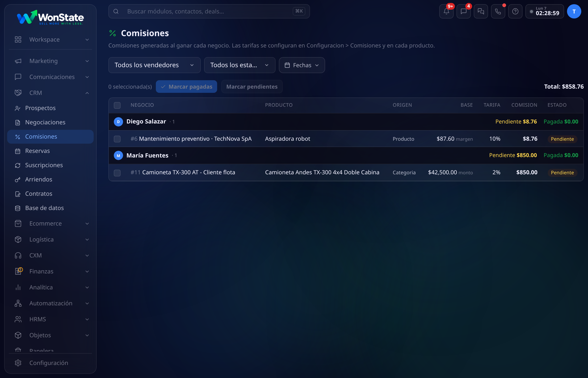Screen dimensions: 588x378
Task: Toggle the select-all checkbox in table header
Action: point(117,105)
